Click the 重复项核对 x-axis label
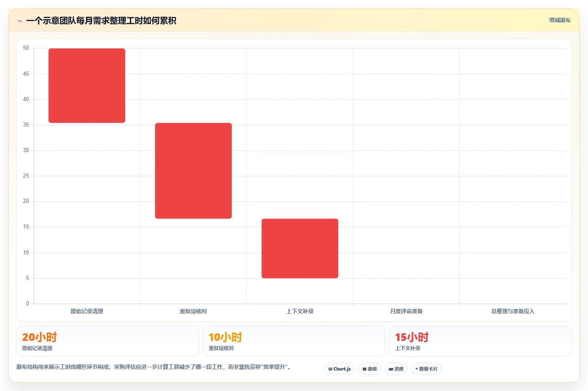588x391 pixels. (193, 311)
